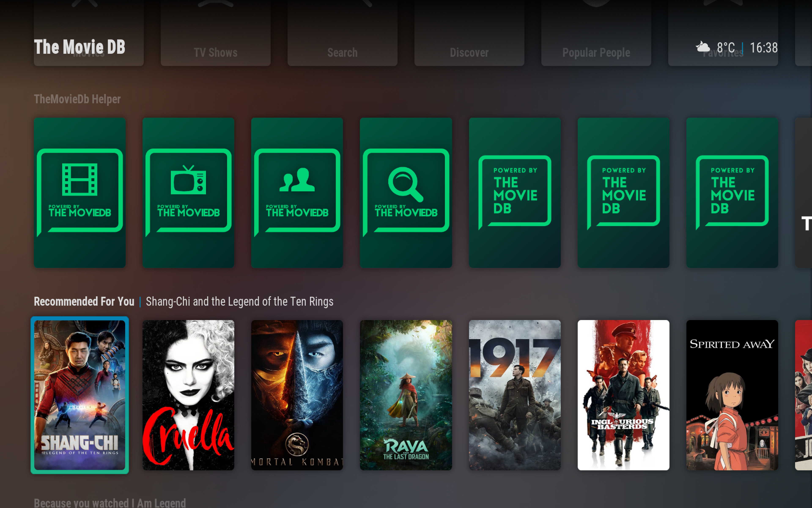Open the magnifying glass search tile
812x508 pixels.
pyautogui.click(x=406, y=193)
